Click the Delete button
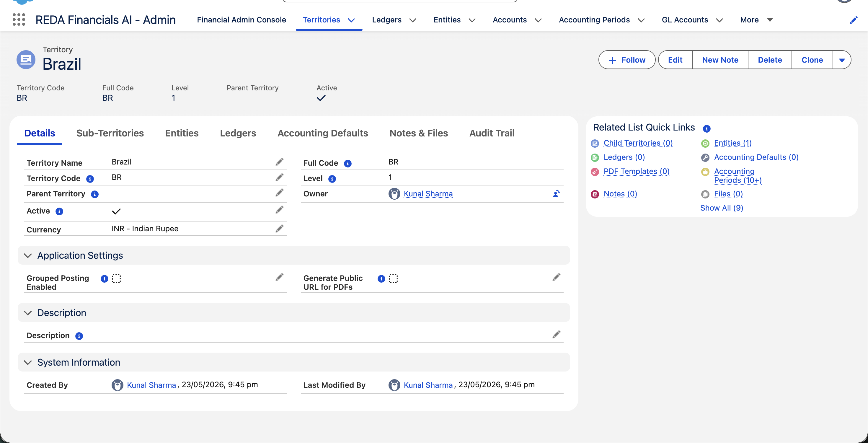 pyautogui.click(x=770, y=60)
